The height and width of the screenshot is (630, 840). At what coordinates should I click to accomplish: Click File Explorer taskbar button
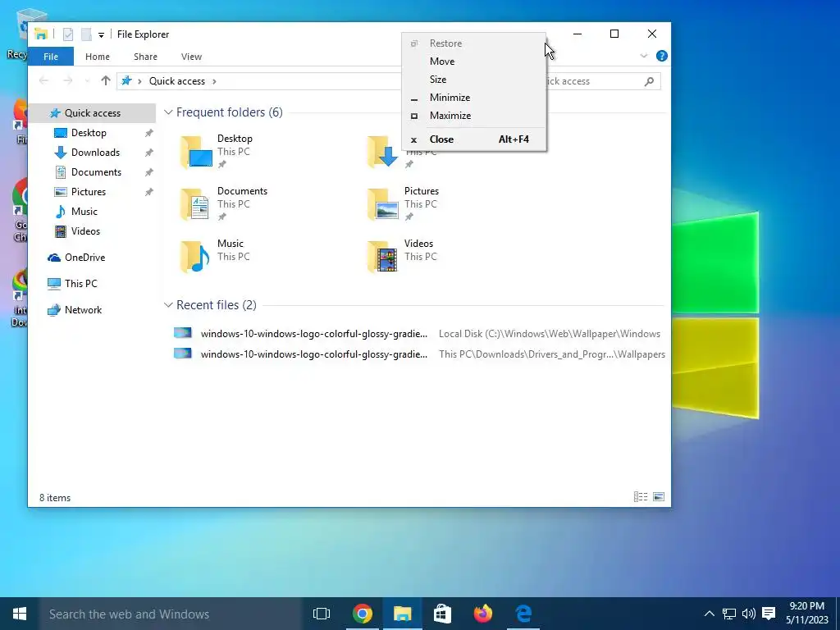click(402, 614)
